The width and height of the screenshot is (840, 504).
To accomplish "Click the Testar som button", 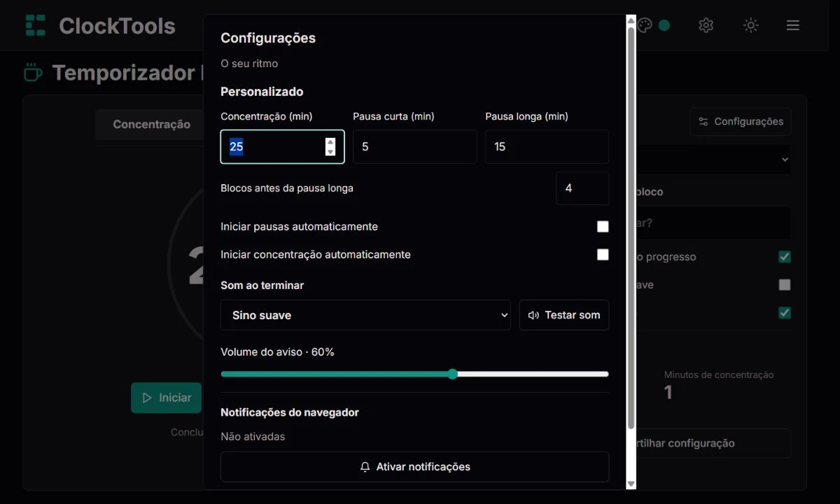I will (564, 315).
